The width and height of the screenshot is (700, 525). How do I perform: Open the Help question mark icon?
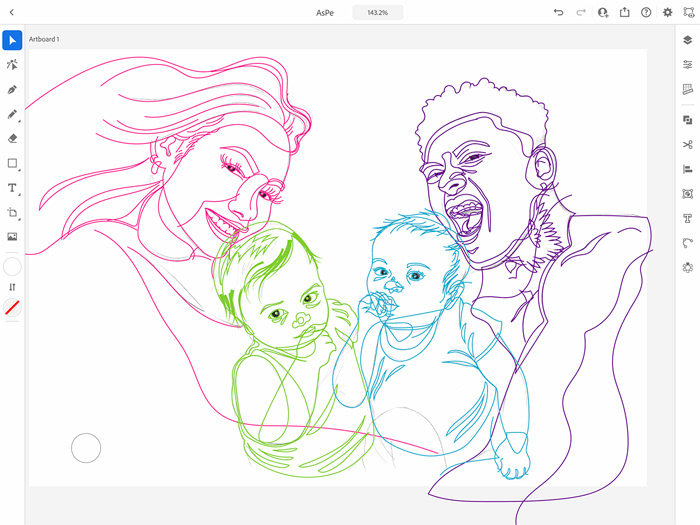646,12
